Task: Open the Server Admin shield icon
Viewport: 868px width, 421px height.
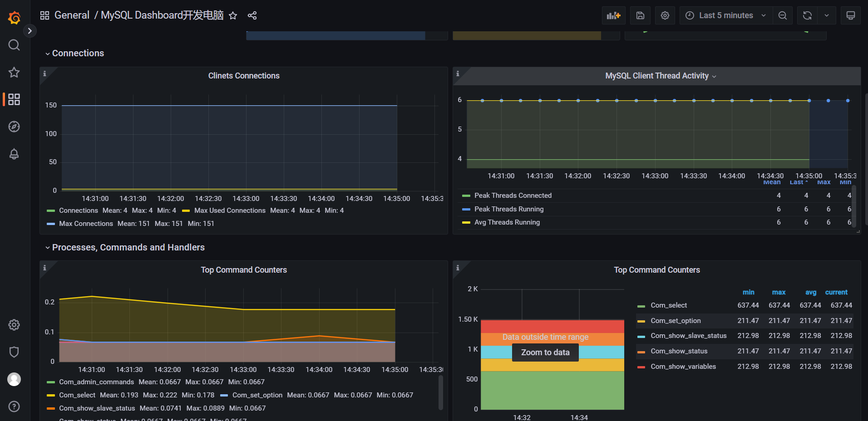Action: [x=14, y=352]
